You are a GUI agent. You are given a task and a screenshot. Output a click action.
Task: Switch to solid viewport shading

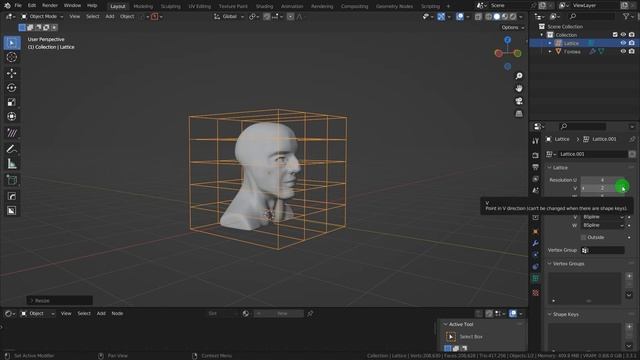pyautogui.click(x=497, y=17)
